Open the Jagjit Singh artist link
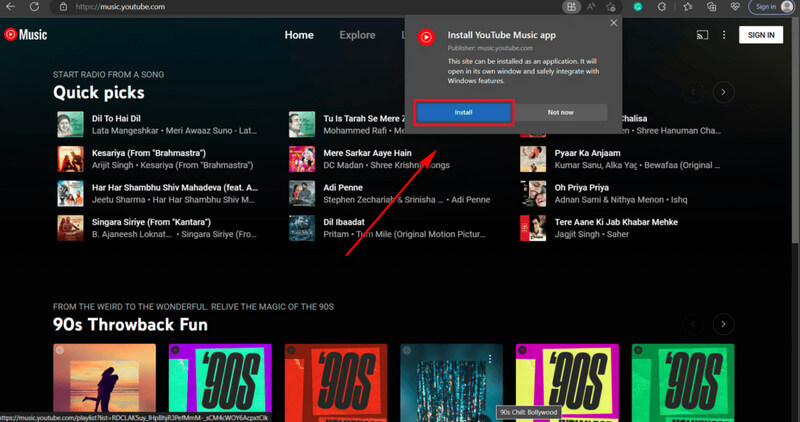The height and width of the screenshot is (422, 800). (577, 234)
